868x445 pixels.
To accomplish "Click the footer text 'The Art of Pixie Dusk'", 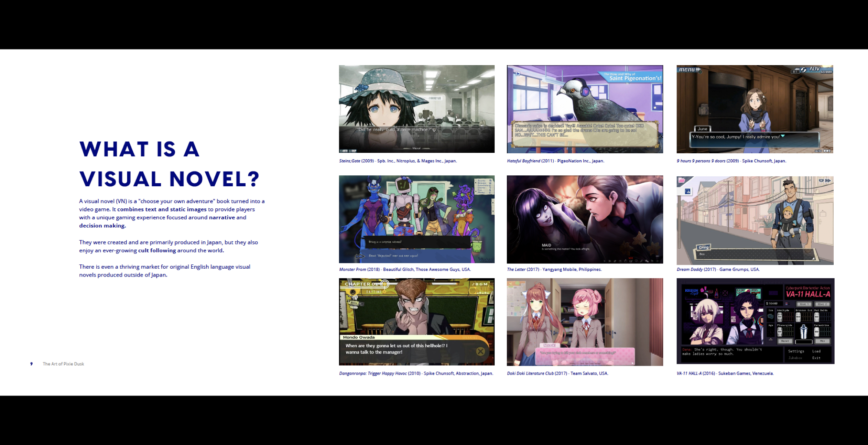I will pyautogui.click(x=63, y=364).
